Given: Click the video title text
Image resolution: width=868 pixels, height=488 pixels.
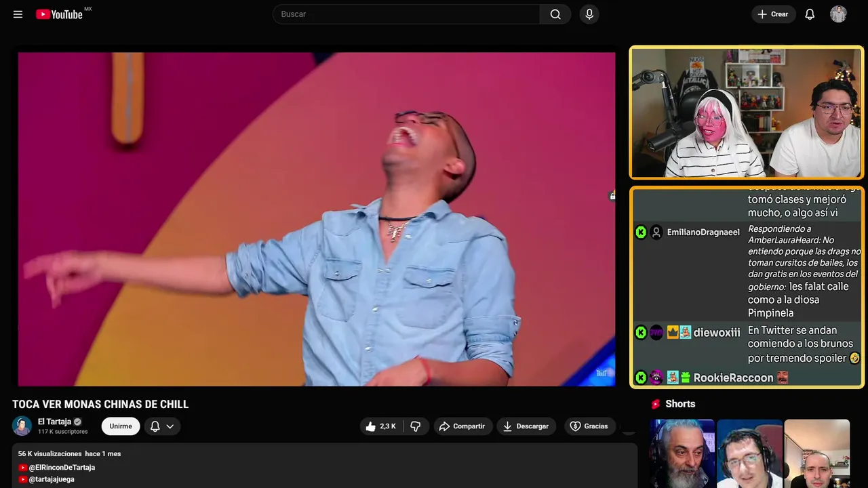Looking at the screenshot, I should tap(100, 405).
